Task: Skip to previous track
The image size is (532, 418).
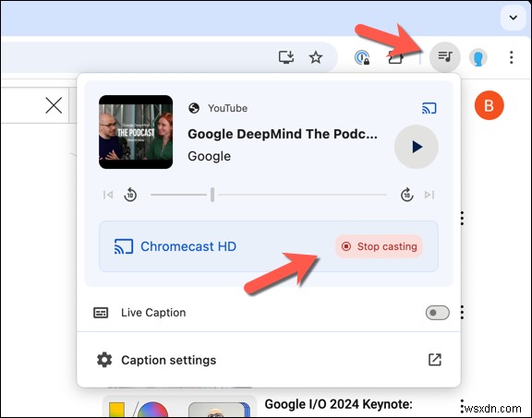Action: tap(108, 195)
